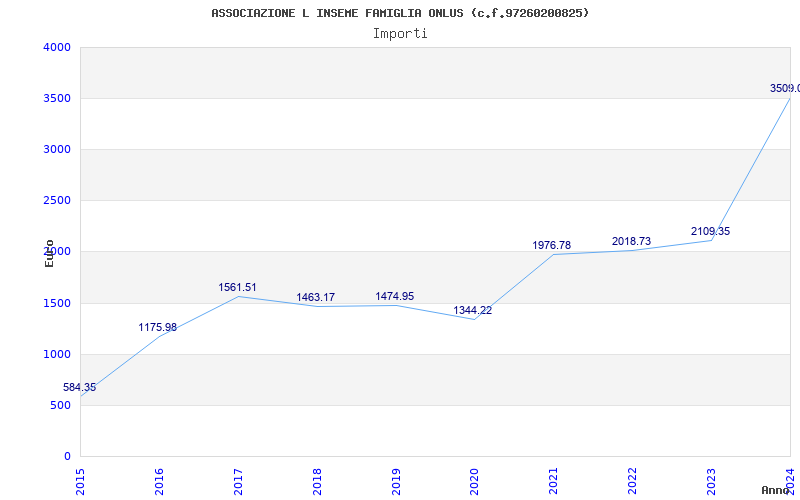Click the 'Anno' x-axis title
The width and height of the screenshot is (800, 500).
pyautogui.click(x=775, y=490)
